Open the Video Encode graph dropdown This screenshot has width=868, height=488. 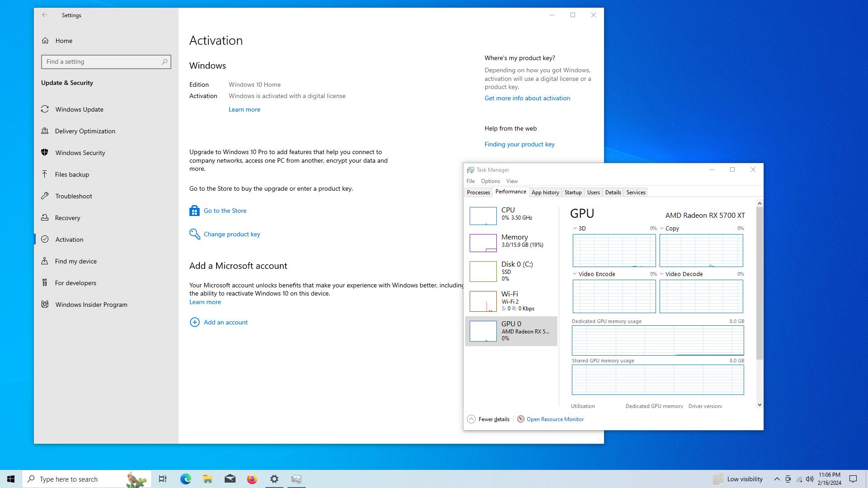tap(575, 274)
